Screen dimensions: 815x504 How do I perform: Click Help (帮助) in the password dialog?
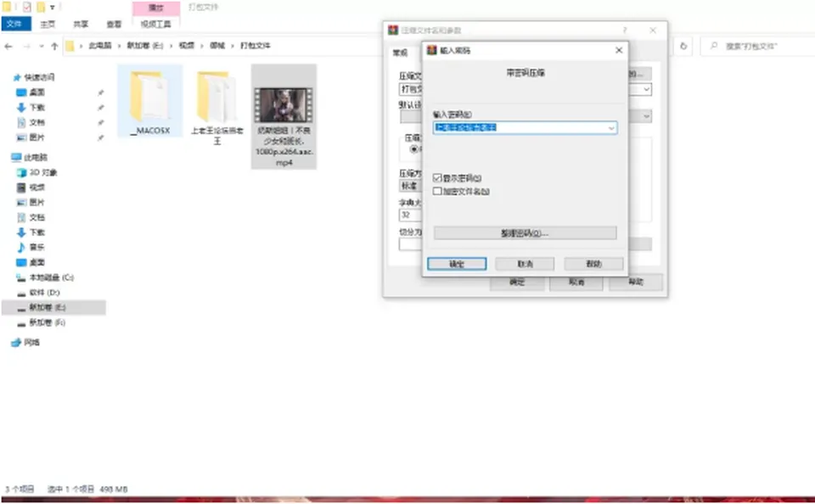[x=593, y=264]
